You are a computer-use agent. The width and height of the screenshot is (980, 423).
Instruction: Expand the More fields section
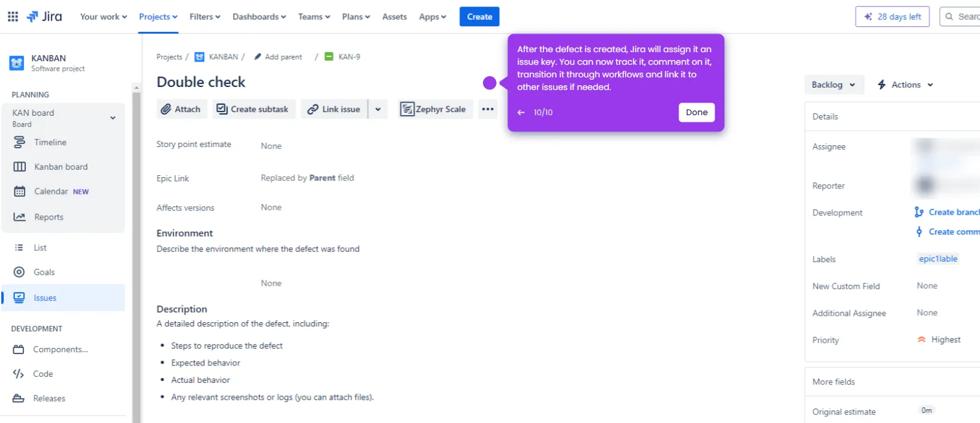tap(892, 382)
